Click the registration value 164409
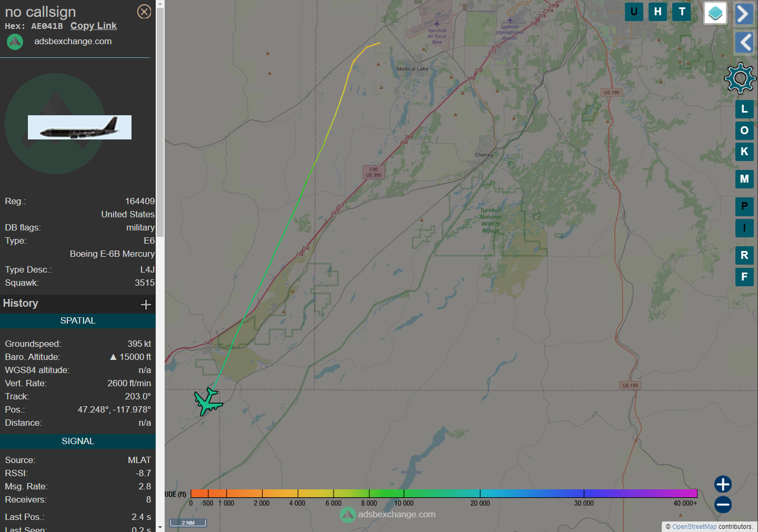This screenshot has height=532, width=758. tap(140, 201)
